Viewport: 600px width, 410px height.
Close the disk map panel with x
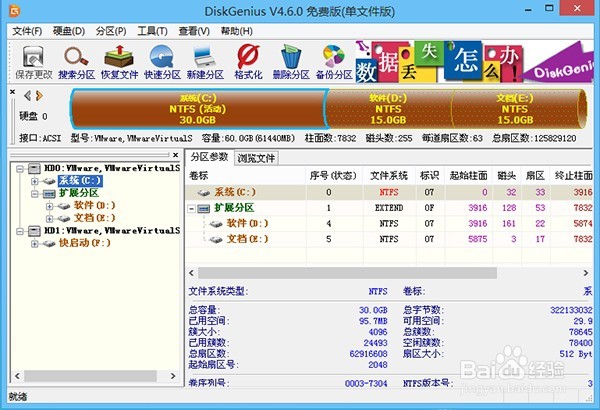pyautogui.click(x=13, y=92)
